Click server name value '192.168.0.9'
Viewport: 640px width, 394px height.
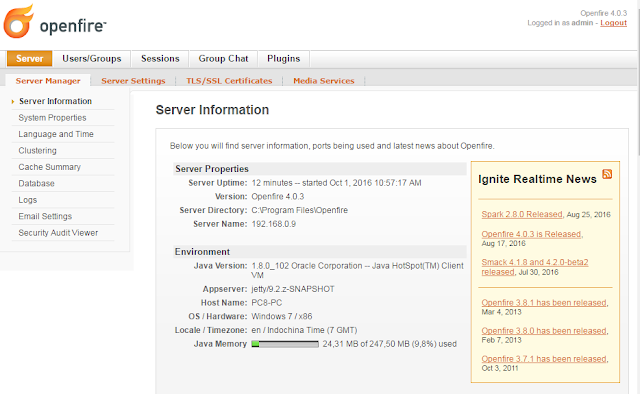tap(273, 224)
